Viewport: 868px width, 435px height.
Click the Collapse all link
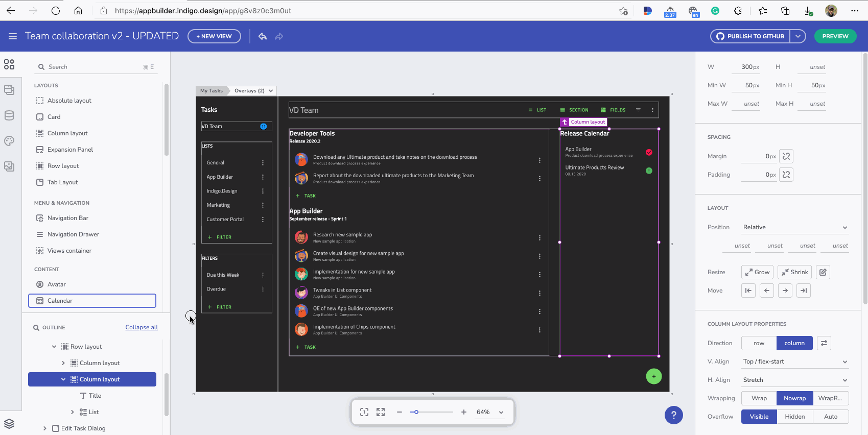(142, 327)
